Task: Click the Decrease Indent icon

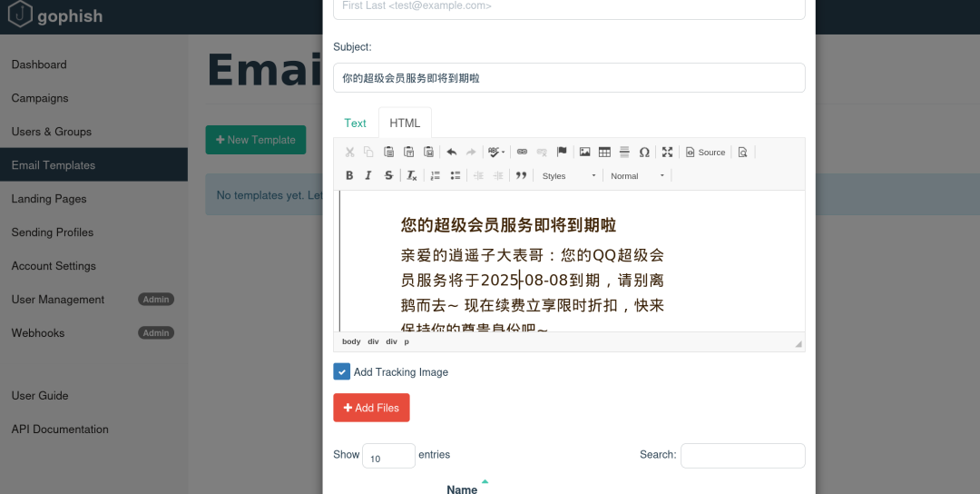Action: (478, 175)
